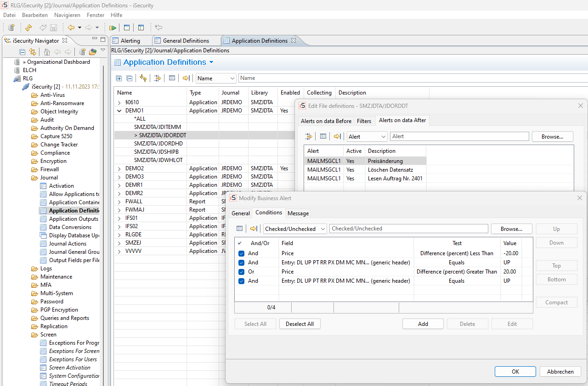Screen dimensions: 588x386
Task: Click the Add button
Action: coord(423,324)
